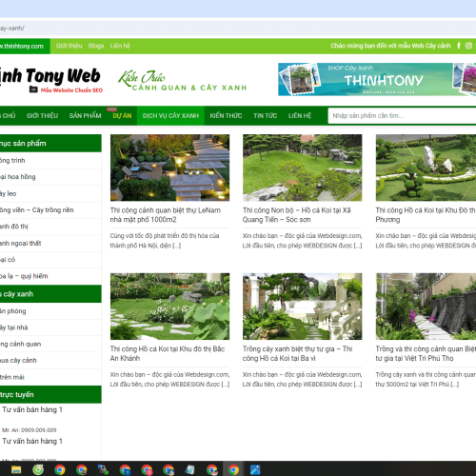
Task: Open the SHOP Cây Xanh THINHTONY banner
Action: (377, 79)
